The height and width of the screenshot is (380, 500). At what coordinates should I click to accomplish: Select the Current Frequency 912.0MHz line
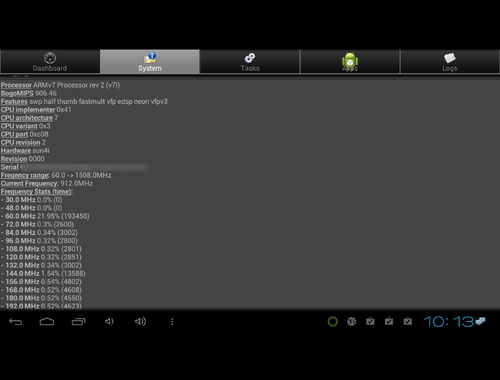47,183
